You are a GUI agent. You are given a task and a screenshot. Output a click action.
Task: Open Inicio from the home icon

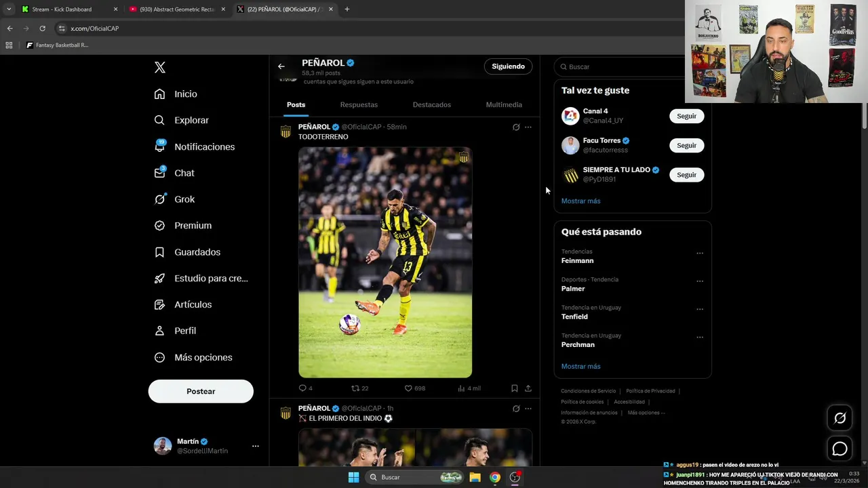coord(159,94)
